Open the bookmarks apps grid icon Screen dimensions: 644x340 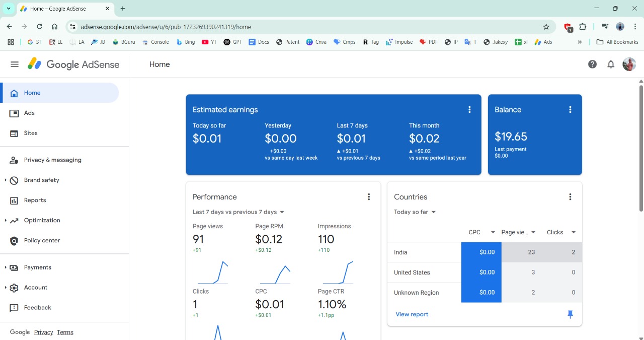click(x=11, y=42)
